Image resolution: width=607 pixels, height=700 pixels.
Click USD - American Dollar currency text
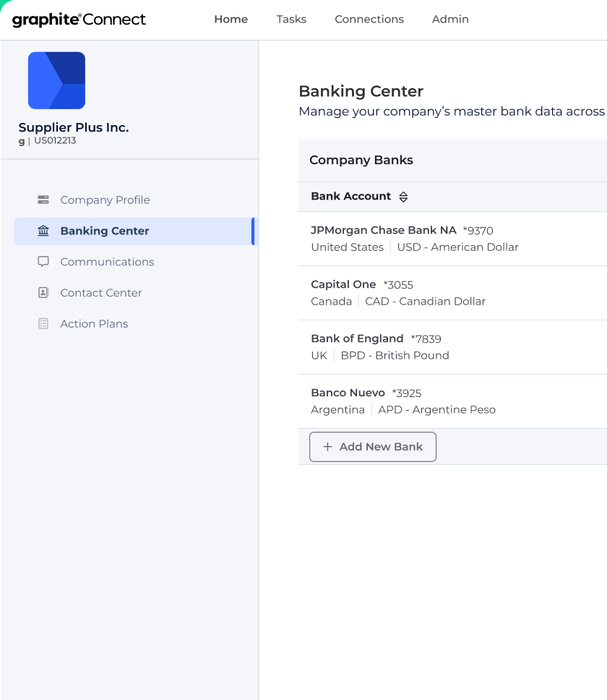pyautogui.click(x=457, y=247)
